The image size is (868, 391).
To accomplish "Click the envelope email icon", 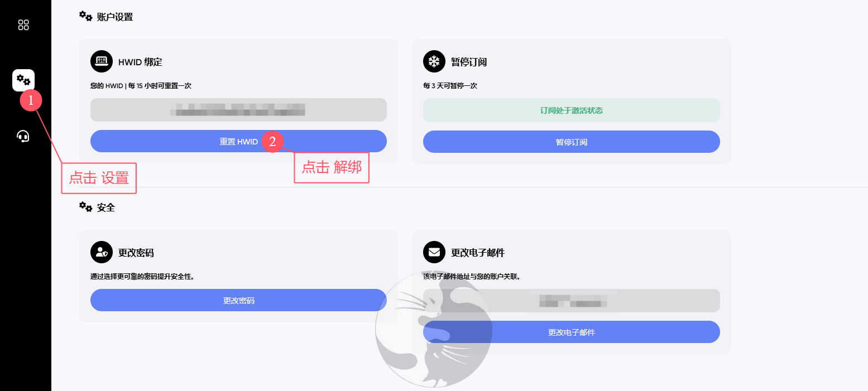I will (434, 252).
